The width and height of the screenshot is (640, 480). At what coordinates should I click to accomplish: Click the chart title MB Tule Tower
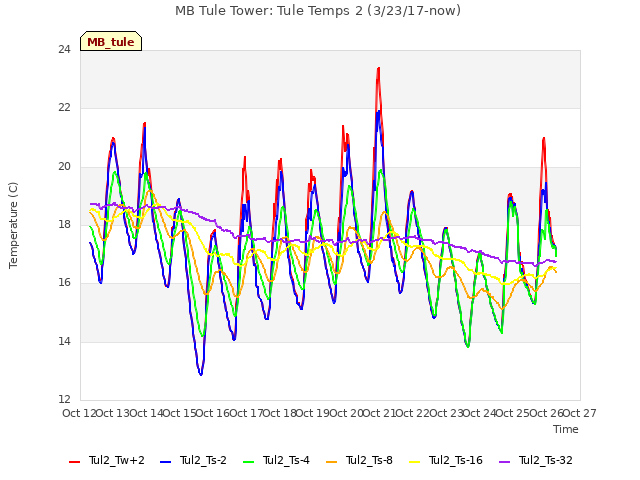(x=318, y=11)
